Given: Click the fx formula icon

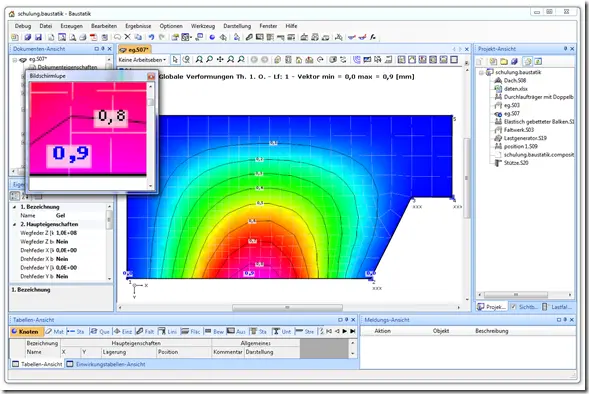Looking at the screenshot, I should (x=373, y=37).
